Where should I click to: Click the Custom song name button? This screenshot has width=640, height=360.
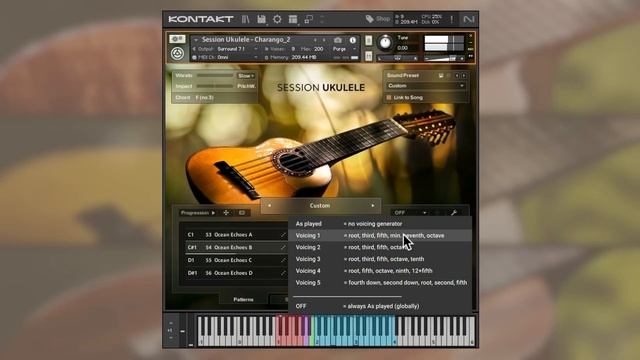320,206
